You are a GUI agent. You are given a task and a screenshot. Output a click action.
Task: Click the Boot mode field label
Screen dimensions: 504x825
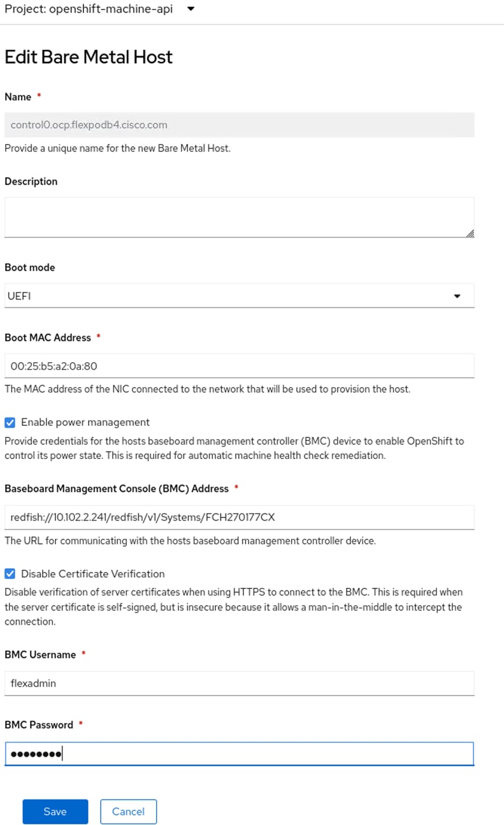pyautogui.click(x=30, y=268)
